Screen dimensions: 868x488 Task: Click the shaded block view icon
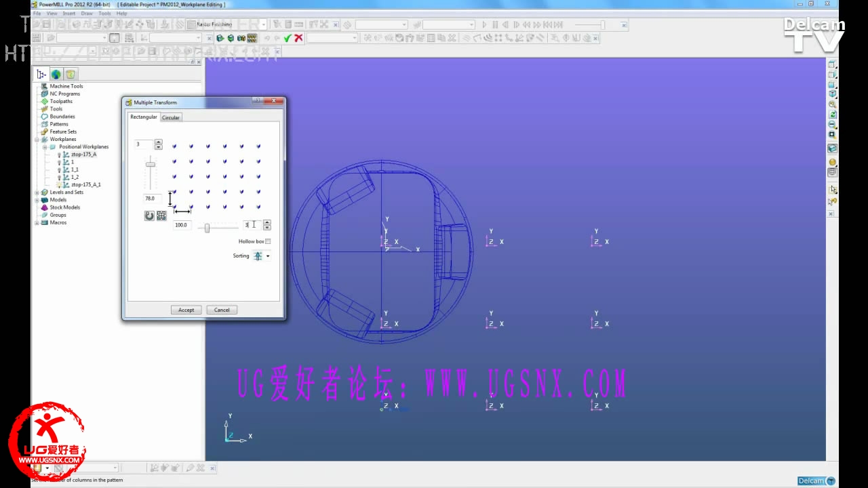click(833, 148)
